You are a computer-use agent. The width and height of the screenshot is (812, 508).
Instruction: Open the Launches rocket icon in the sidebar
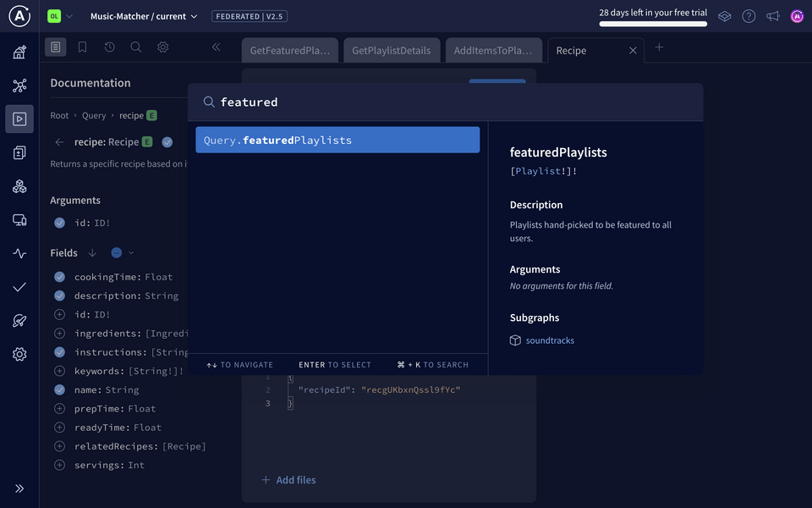(x=19, y=320)
